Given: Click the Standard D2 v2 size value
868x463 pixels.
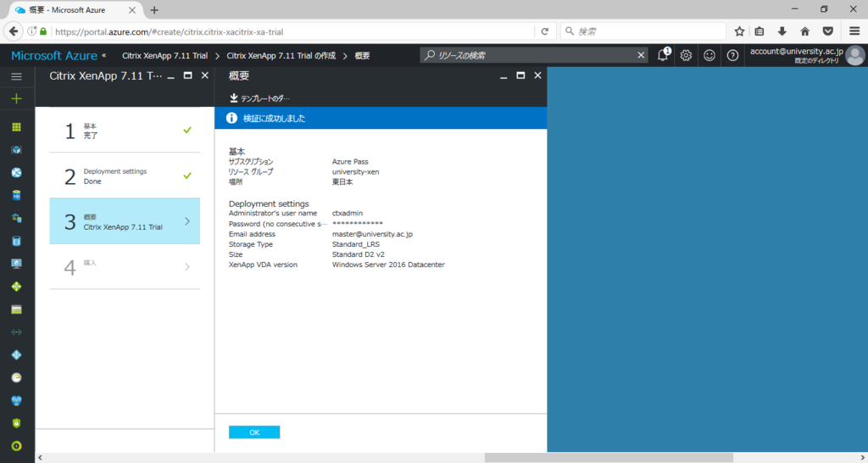Looking at the screenshot, I should (359, 254).
